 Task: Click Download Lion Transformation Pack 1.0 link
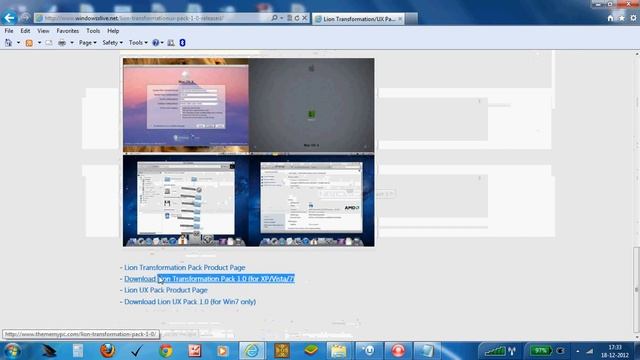point(209,279)
